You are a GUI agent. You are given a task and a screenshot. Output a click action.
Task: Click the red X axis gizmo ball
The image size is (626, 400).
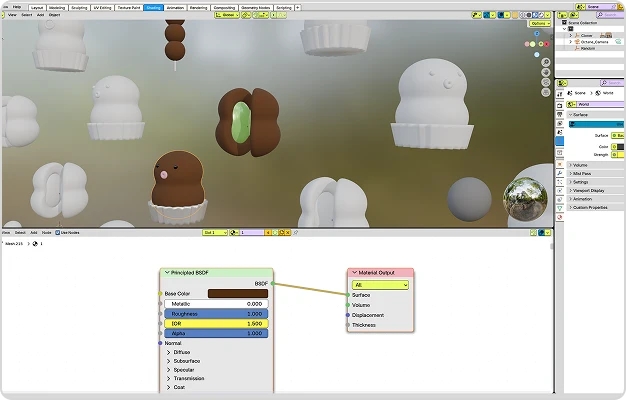(x=547, y=44)
